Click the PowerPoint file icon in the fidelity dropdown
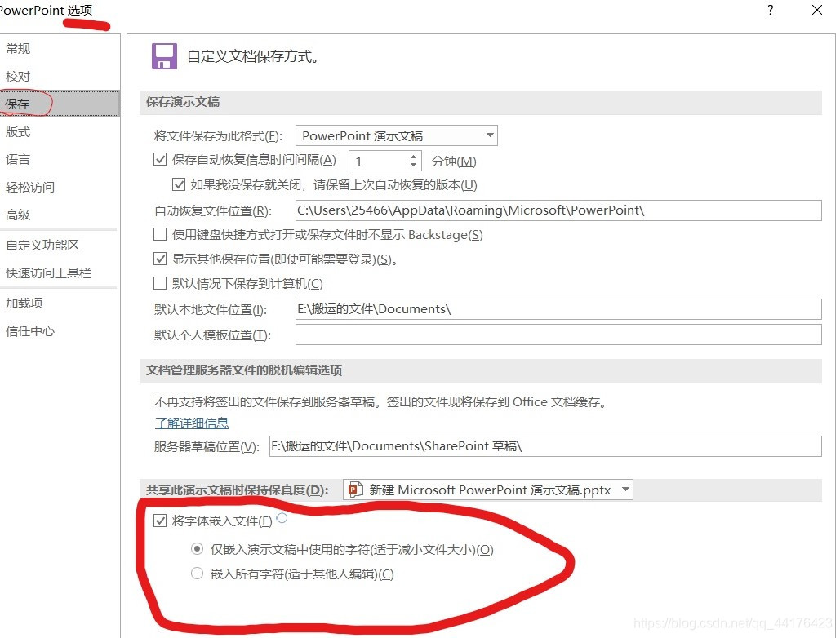Image resolution: width=840 pixels, height=638 pixels. click(x=355, y=490)
